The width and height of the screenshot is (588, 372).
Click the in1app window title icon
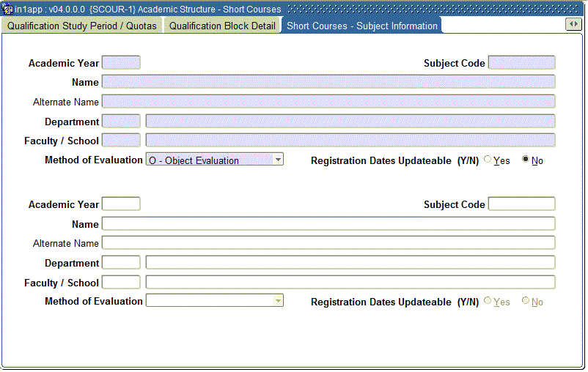[x=7, y=9]
